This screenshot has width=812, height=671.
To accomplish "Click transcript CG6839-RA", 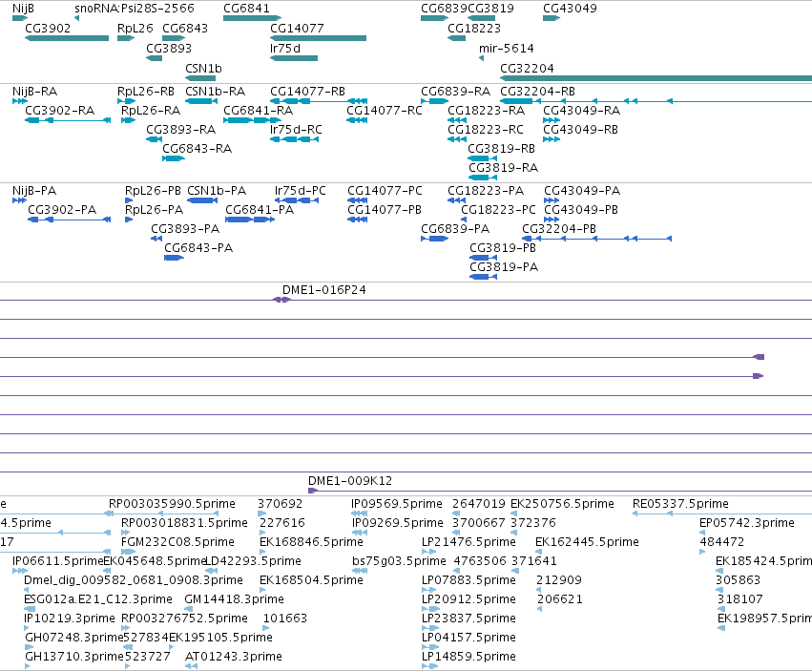I will 434,101.
